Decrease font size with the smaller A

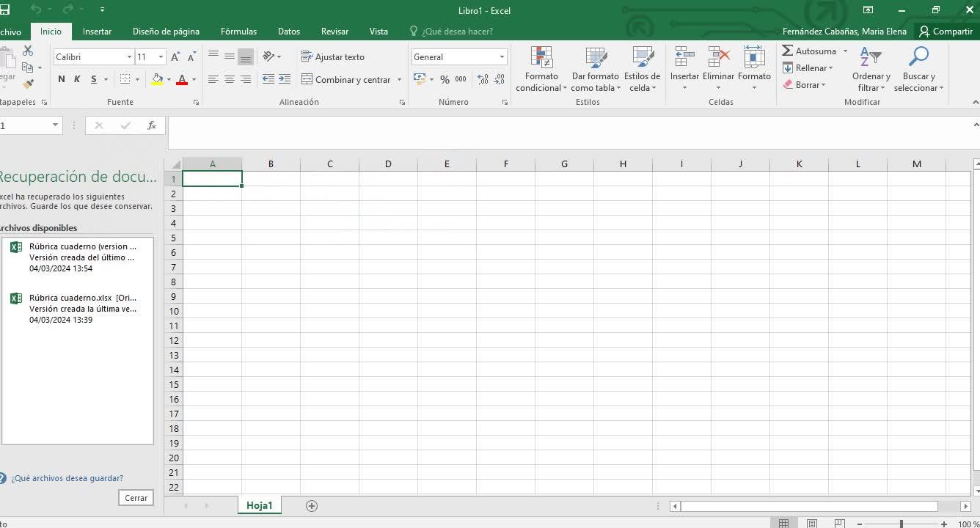pos(191,57)
